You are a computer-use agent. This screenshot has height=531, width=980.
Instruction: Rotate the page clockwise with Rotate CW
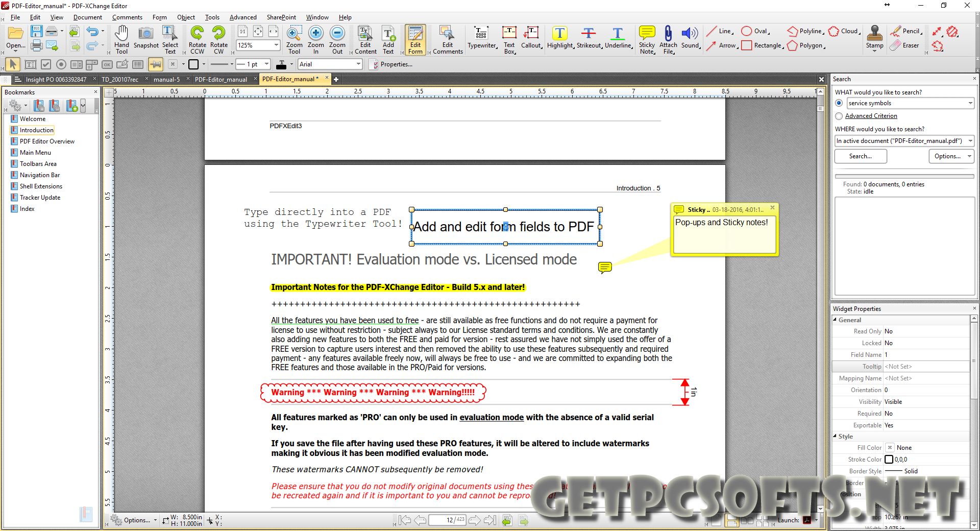(219, 39)
